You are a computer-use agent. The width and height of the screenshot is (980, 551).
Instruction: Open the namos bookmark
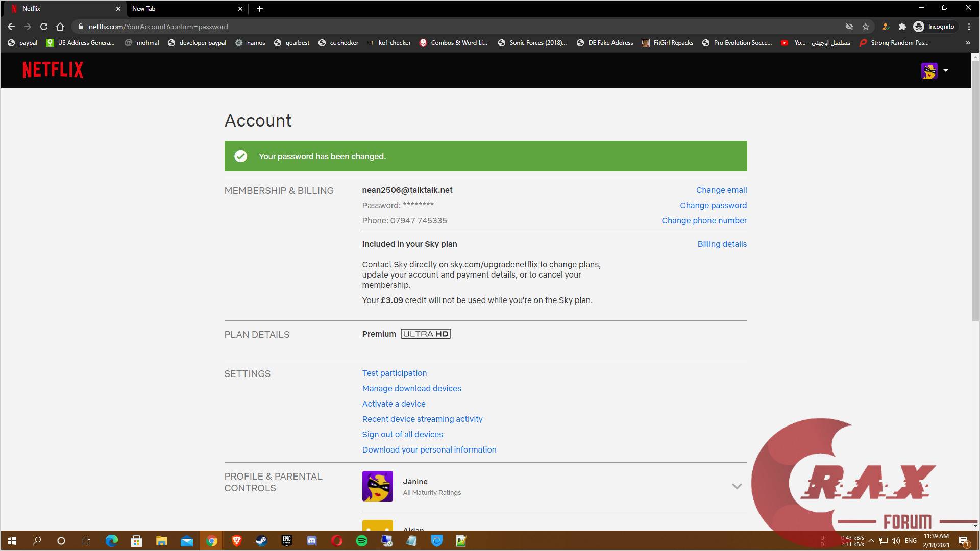pyautogui.click(x=250, y=43)
